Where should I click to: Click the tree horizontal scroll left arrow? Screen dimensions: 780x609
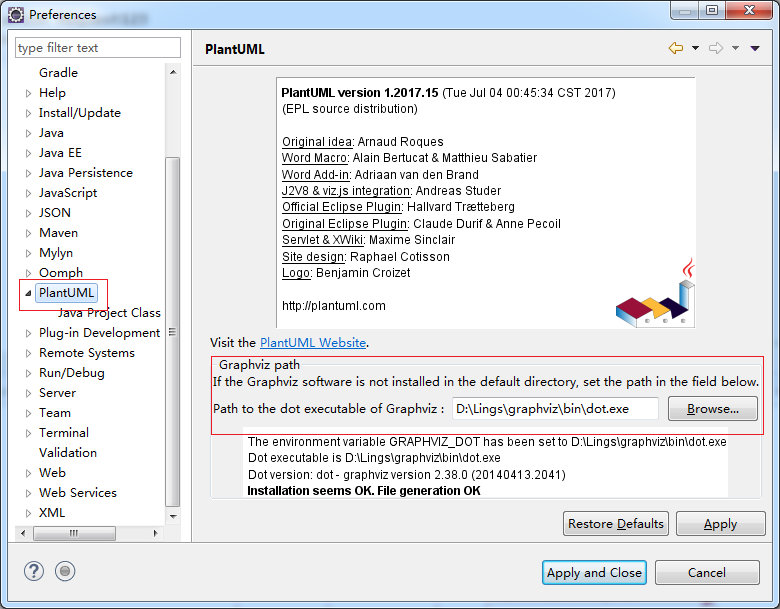click(23, 533)
